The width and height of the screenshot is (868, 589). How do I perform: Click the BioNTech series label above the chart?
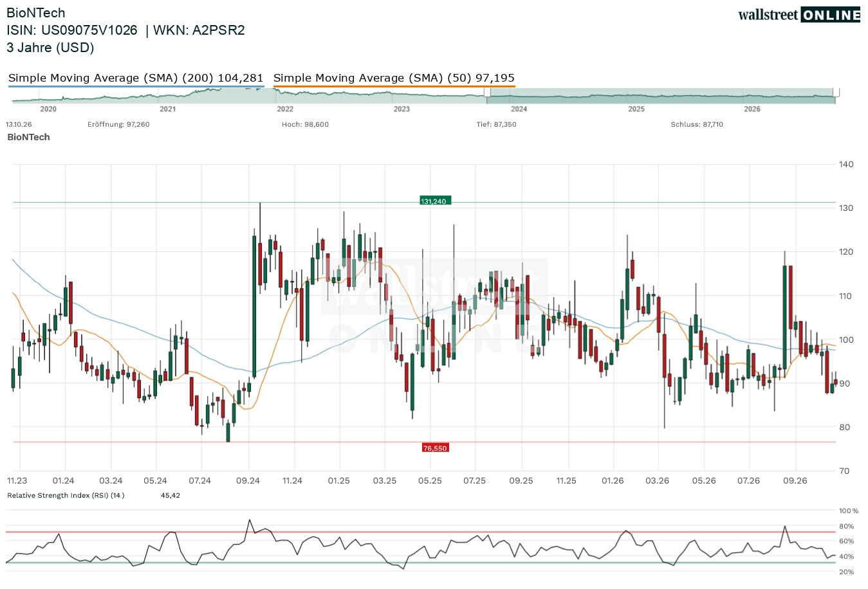tap(28, 137)
